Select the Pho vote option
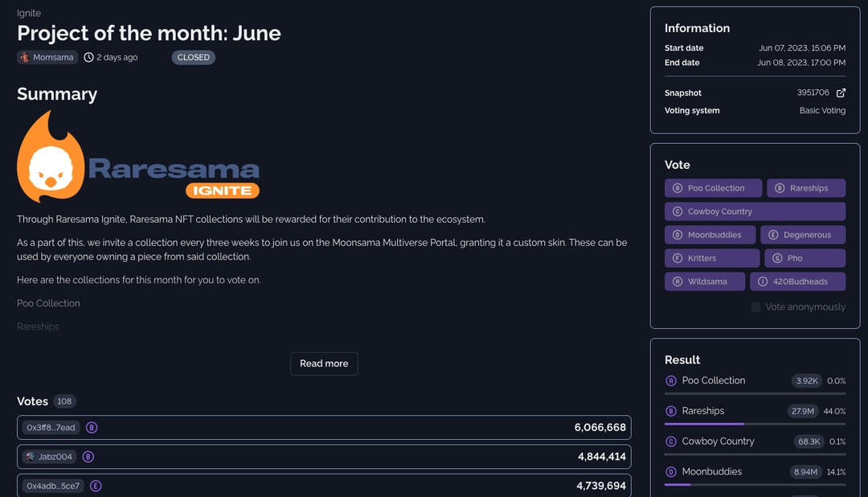This screenshot has height=497, width=868. (x=805, y=257)
